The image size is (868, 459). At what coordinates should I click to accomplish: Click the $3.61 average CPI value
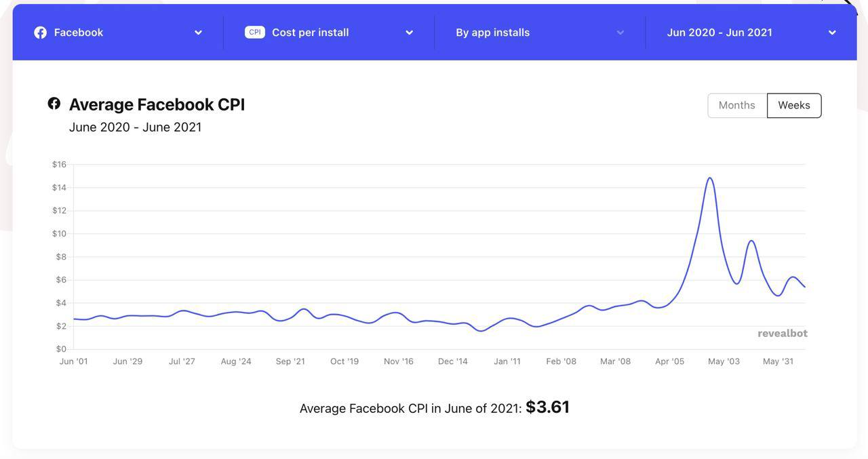pos(547,407)
